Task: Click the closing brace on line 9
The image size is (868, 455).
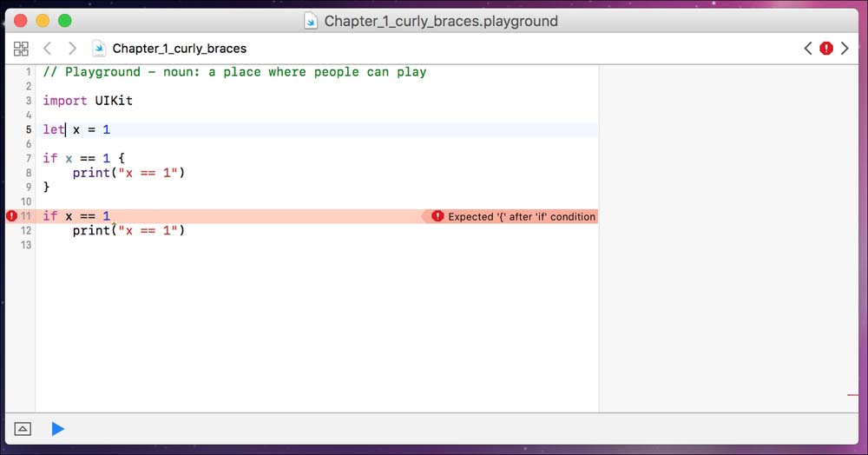Action: coord(47,187)
